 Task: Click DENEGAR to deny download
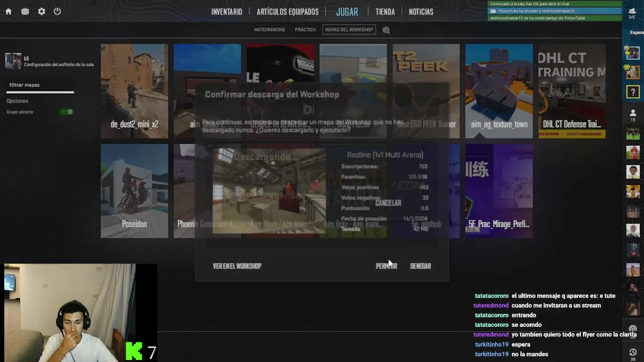421,266
